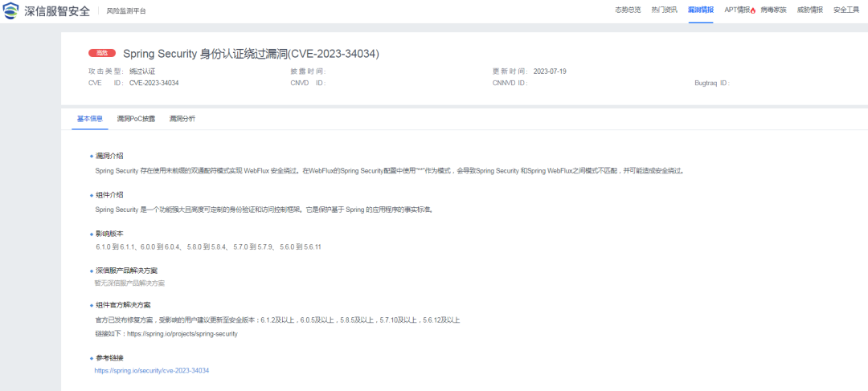868x391 pixels.
Task: Click the CNVD ID label
Action: tap(309, 83)
